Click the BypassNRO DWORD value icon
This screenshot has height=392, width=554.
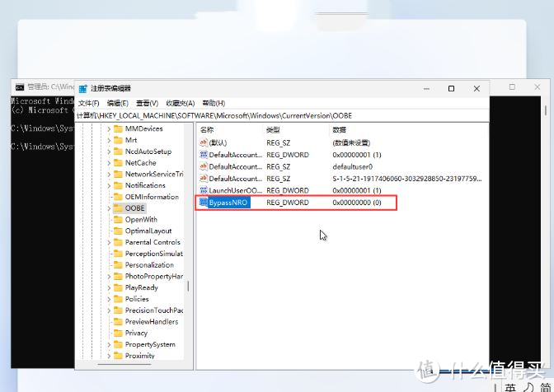(x=204, y=202)
